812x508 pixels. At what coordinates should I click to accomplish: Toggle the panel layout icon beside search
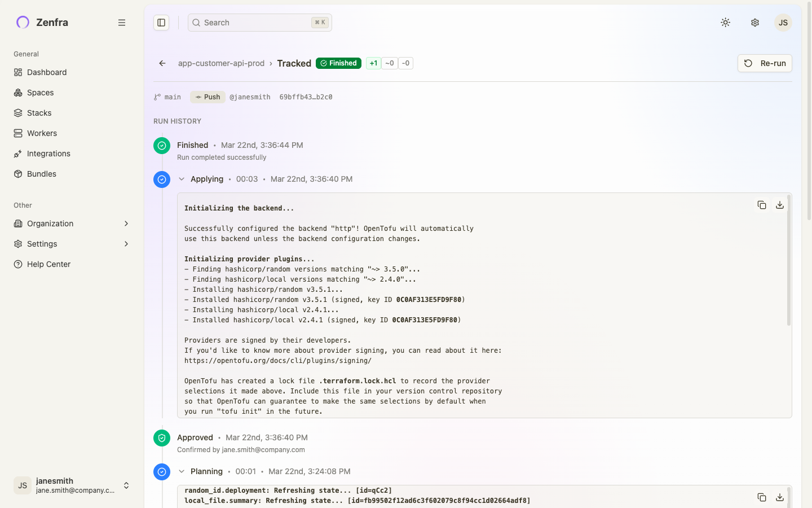click(161, 22)
